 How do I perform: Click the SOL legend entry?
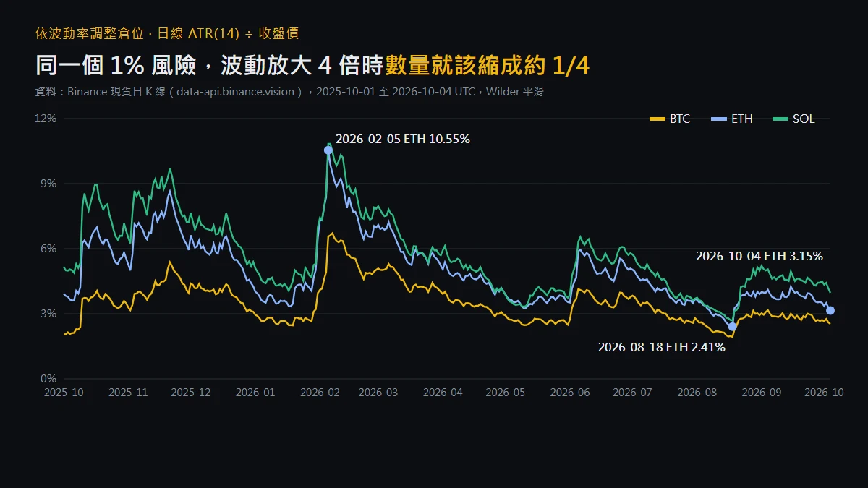coord(793,119)
